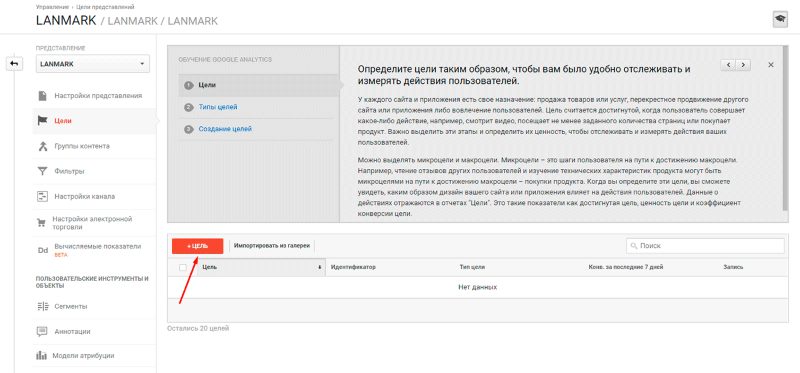Click the Поиск search field
Screen dimensions: 800x373
pos(706,246)
